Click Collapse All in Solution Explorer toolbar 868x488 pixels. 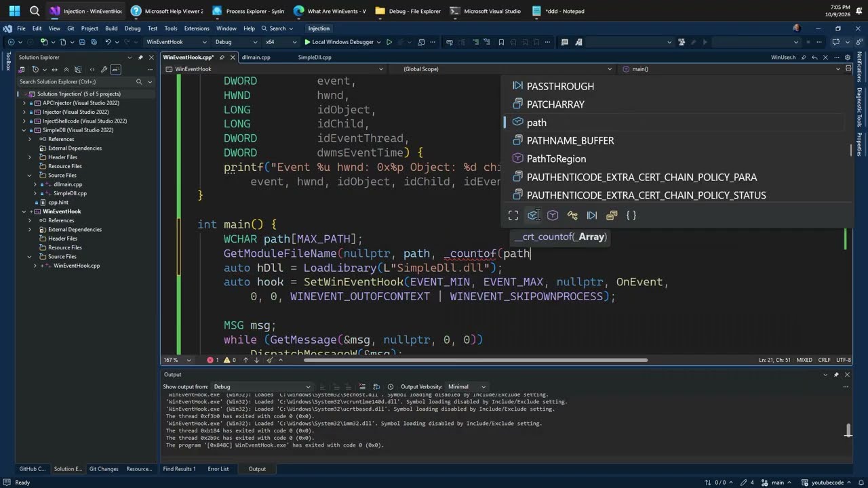click(66, 69)
